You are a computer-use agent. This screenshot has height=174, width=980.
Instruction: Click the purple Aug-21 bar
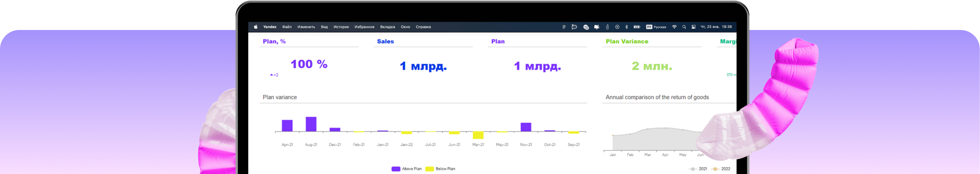click(x=311, y=124)
